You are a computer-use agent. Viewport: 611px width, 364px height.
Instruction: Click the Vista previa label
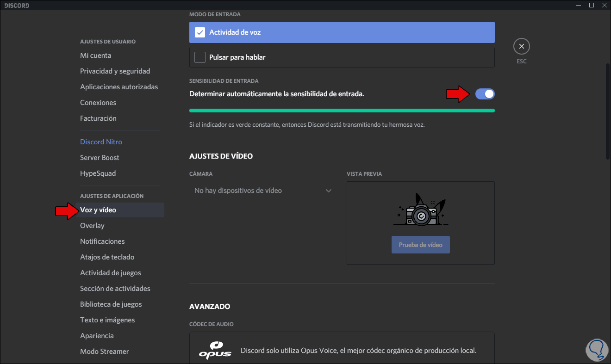pyautogui.click(x=364, y=174)
